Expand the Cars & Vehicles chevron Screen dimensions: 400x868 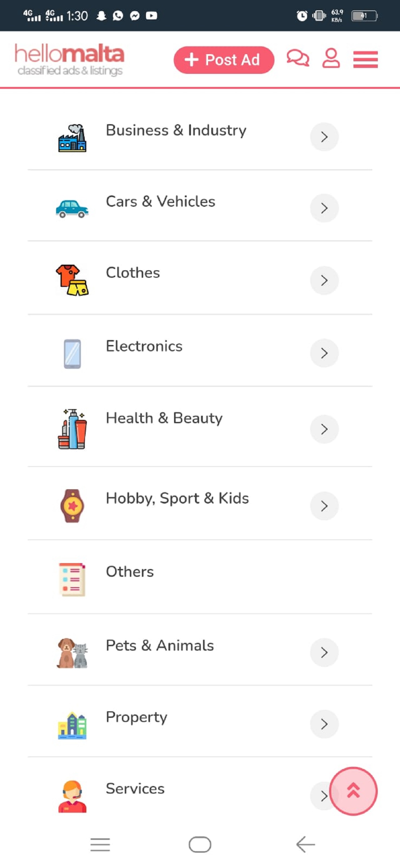pos(324,208)
